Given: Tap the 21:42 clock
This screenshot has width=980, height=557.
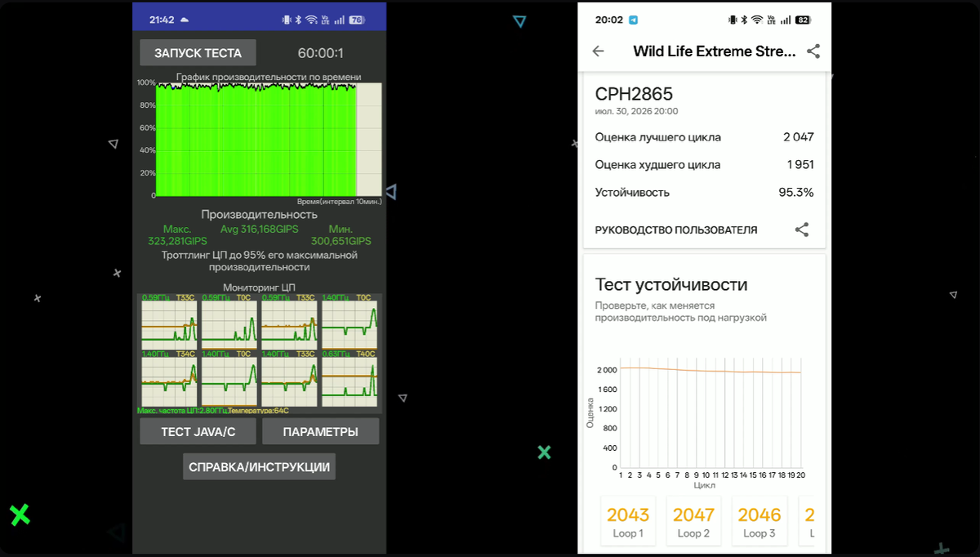Looking at the screenshot, I should (x=162, y=20).
